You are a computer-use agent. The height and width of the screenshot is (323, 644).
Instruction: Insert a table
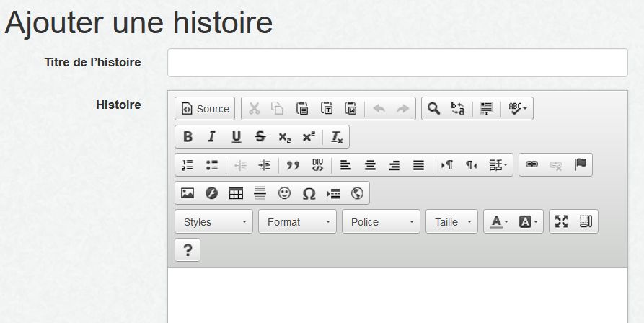236,193
